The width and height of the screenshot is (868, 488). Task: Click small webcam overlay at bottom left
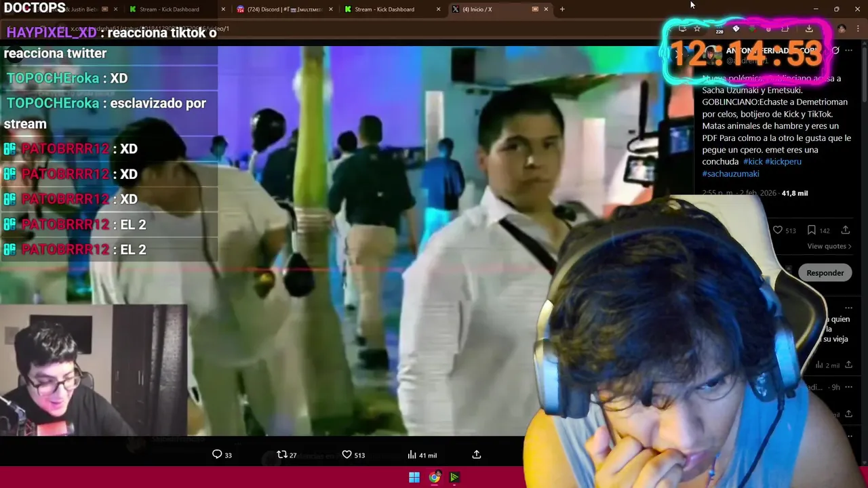(x=94, y=370)
